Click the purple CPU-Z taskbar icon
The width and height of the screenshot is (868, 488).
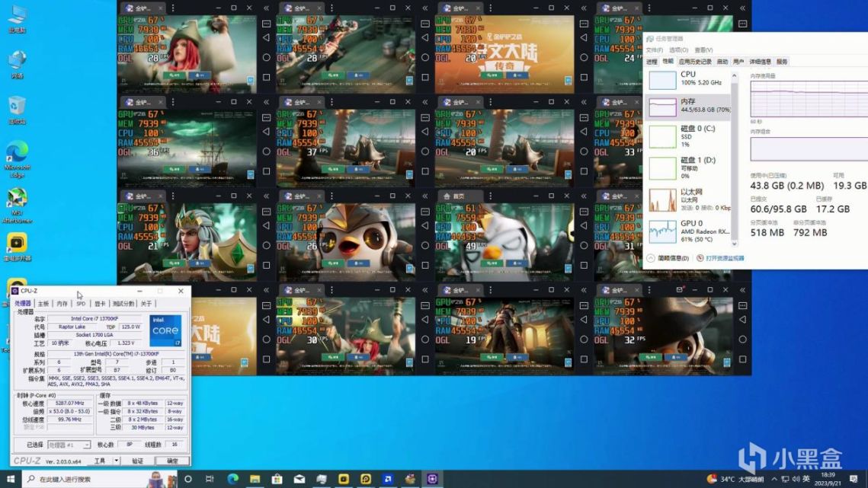tap(432, 479)
